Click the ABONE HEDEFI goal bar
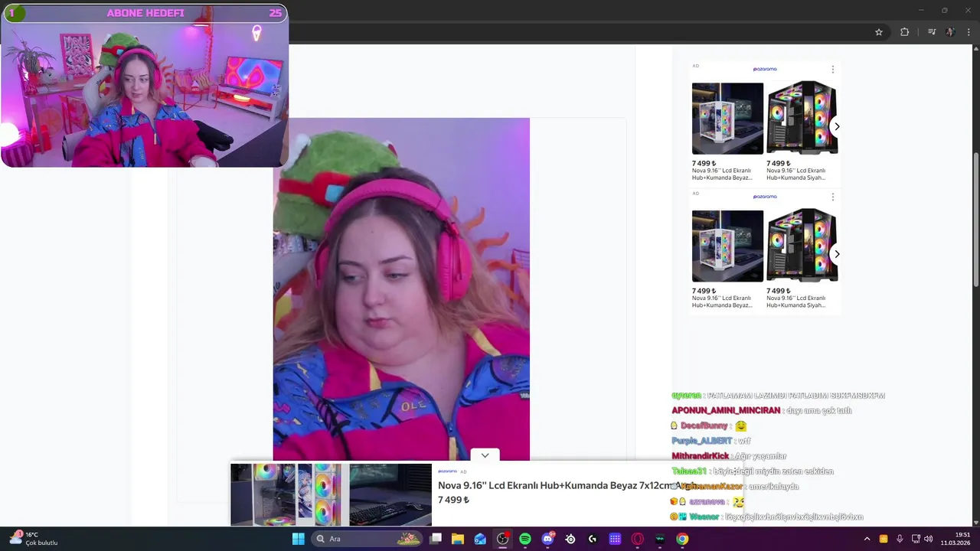Screen dimensions: 980x551 pyautogui.click(x=145, y=13)
